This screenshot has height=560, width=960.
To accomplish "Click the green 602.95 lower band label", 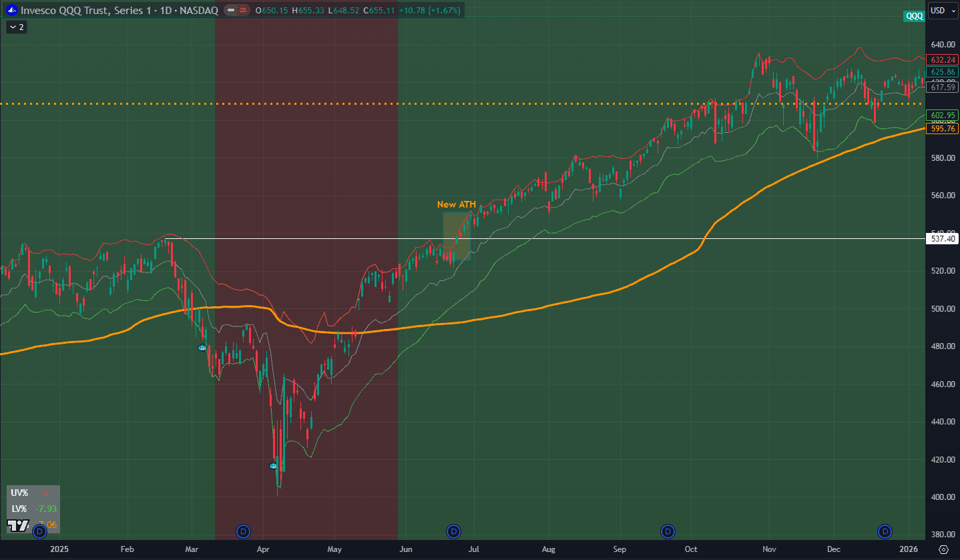I will tap(943, 115).
